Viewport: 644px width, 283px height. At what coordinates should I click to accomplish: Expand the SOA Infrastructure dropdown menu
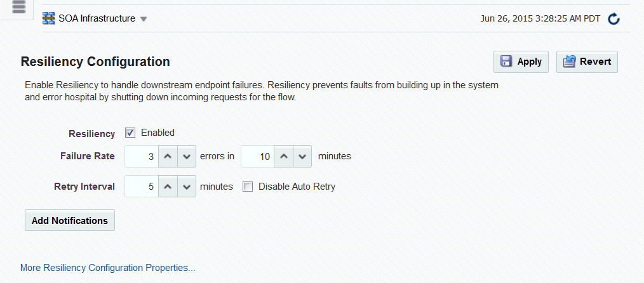point(144,19)
